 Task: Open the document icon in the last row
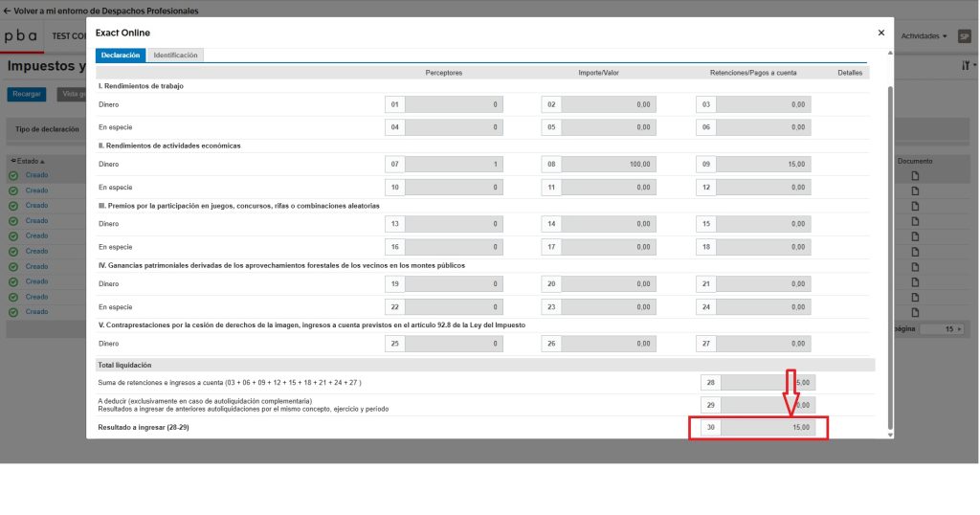point(914,312)
